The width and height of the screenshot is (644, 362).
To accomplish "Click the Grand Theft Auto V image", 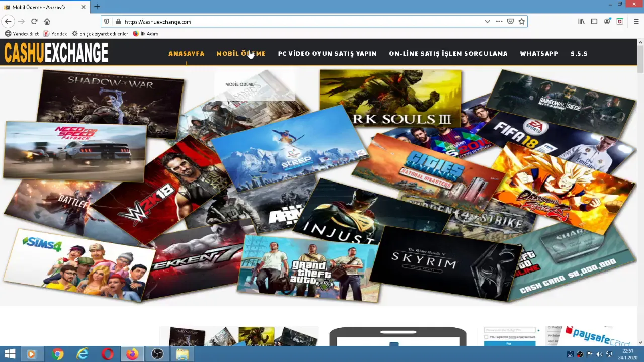I will click(x=309, y=269).
